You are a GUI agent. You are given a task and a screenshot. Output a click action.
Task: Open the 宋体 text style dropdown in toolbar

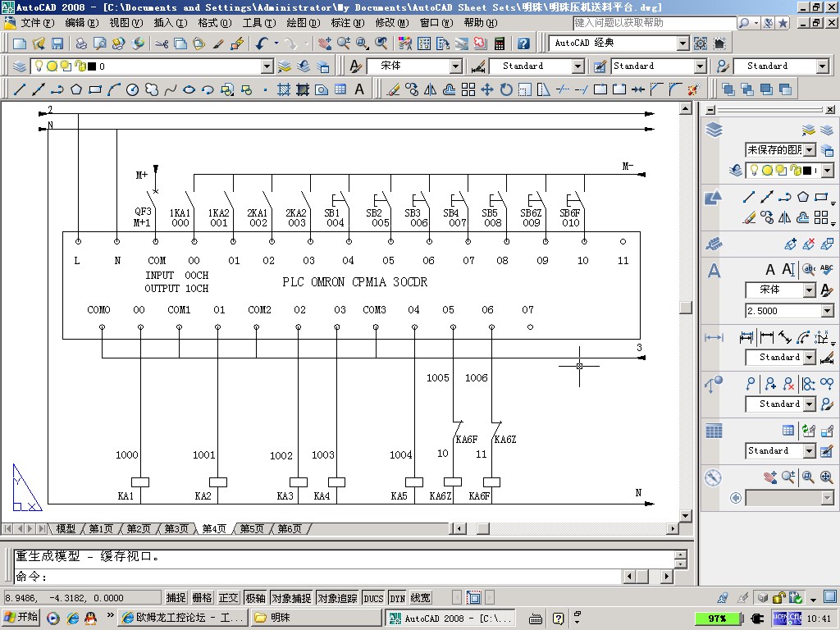tap(455, 66)
